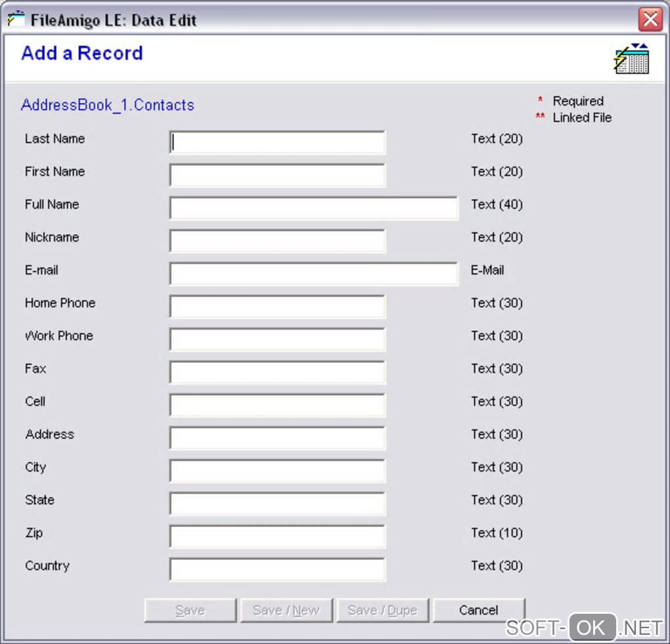
Task: Click the Add a Record title
Action: (82, 53)
